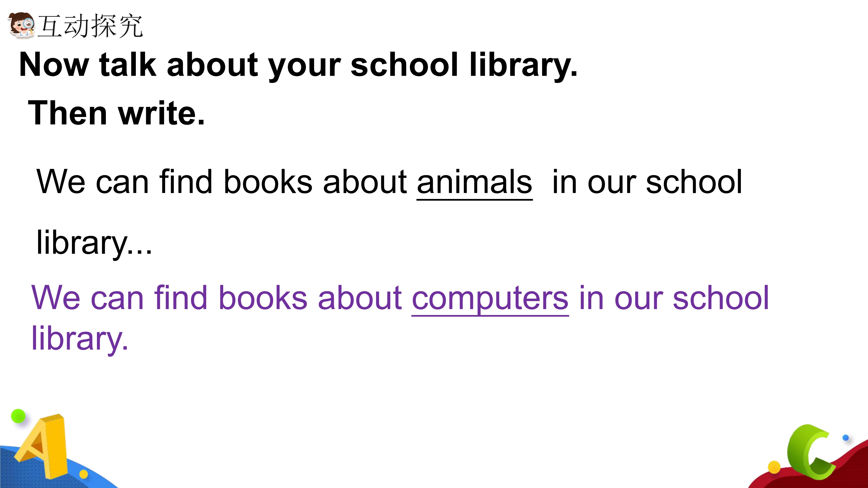Select the underlined word animals
This screenshot has height=488, width=868.
[x=474, y=182]
